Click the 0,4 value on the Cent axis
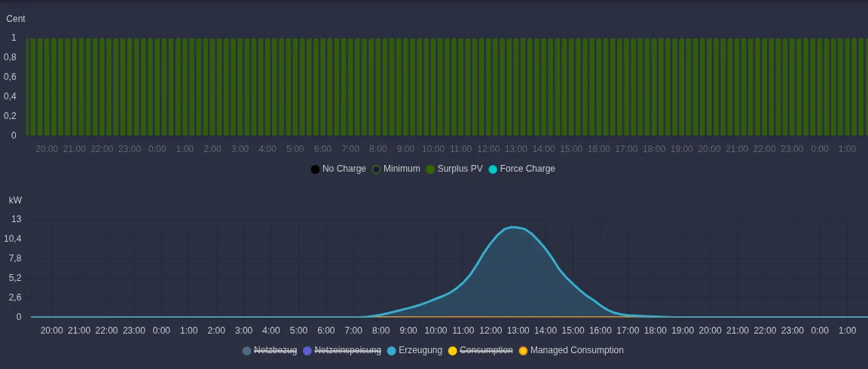This screenshot has width=868, height=369. click(10, 96)
